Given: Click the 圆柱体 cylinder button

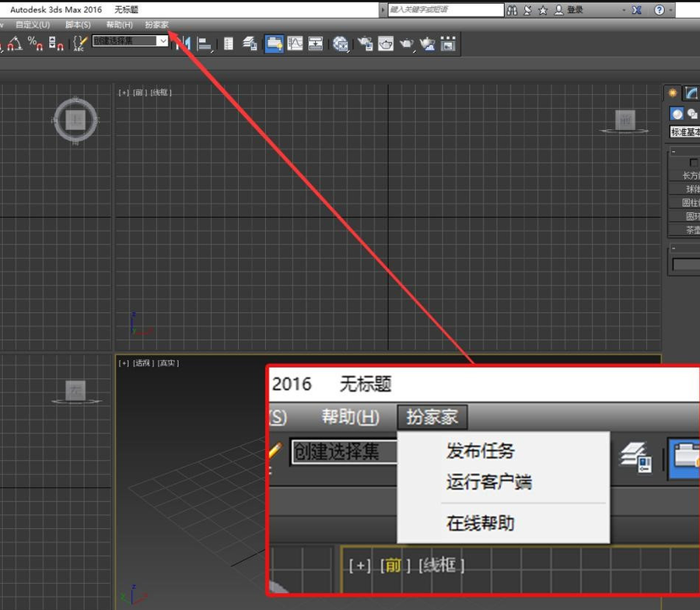Looking at the screenshot, I should tap(684, 203).
